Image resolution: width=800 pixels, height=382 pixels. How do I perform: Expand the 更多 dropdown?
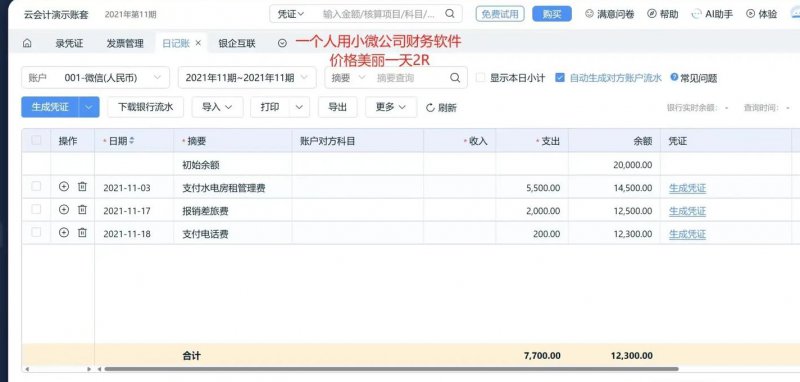[391, 107]
